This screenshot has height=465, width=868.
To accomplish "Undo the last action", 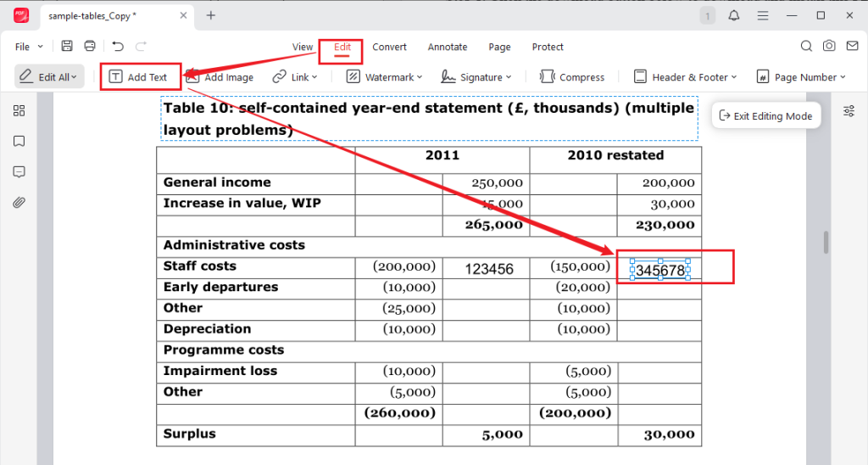I will pyautogui.click(x=118, y=47).
